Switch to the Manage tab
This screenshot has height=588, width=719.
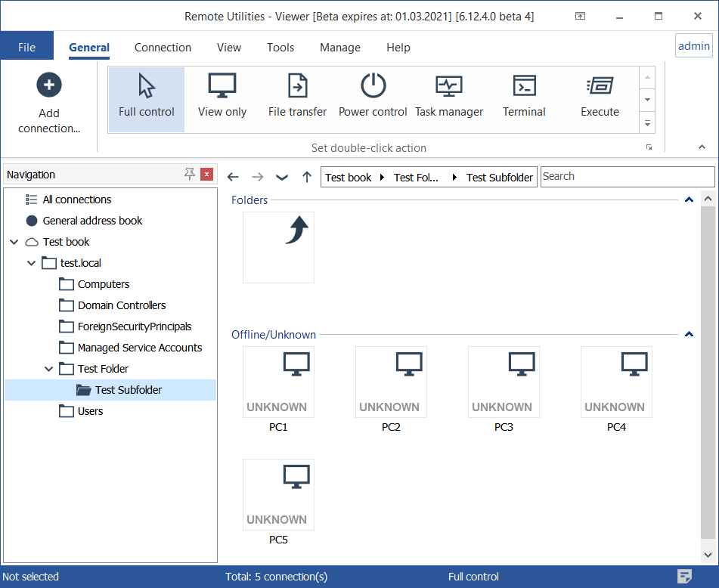pos(340,47)
